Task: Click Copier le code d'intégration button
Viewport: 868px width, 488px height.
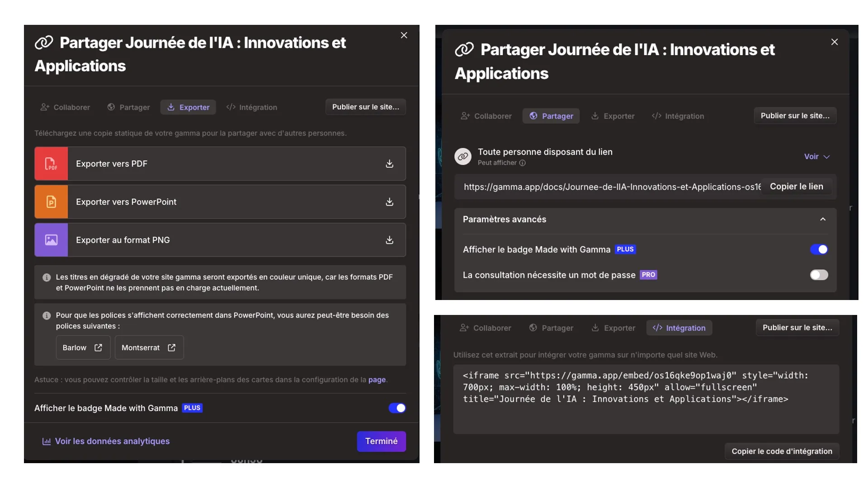Action: pyautogui.click(x=782, y=451)
